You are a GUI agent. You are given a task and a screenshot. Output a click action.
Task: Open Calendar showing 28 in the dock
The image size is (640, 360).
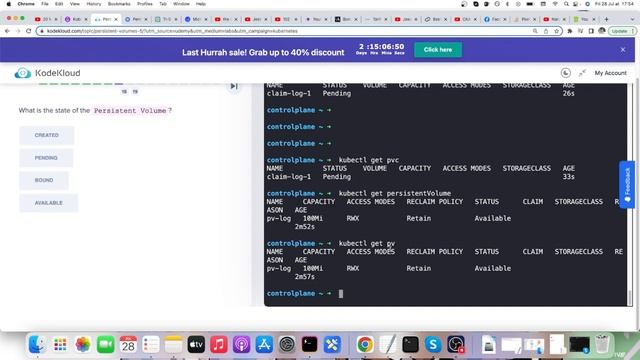pos(128,344)
